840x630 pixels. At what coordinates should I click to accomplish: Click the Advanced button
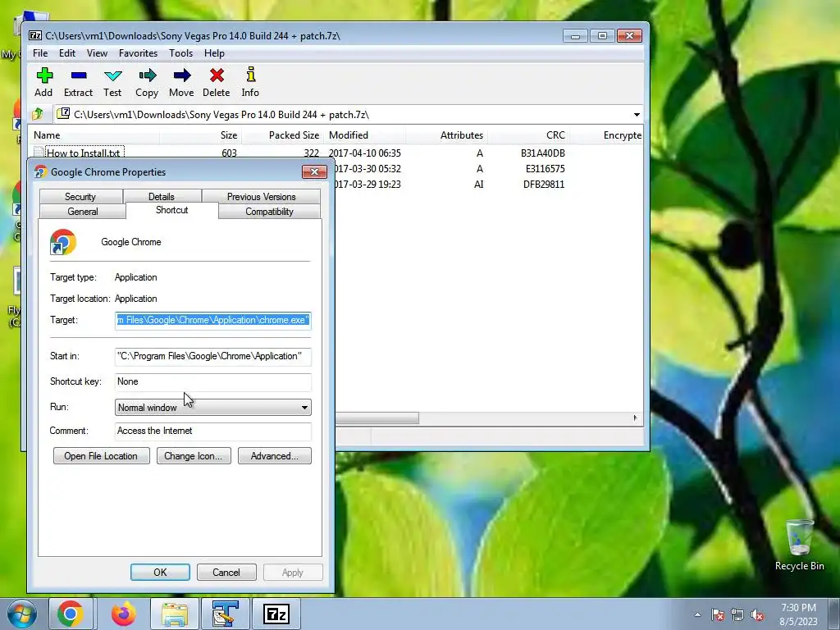[x=274, y=456]
